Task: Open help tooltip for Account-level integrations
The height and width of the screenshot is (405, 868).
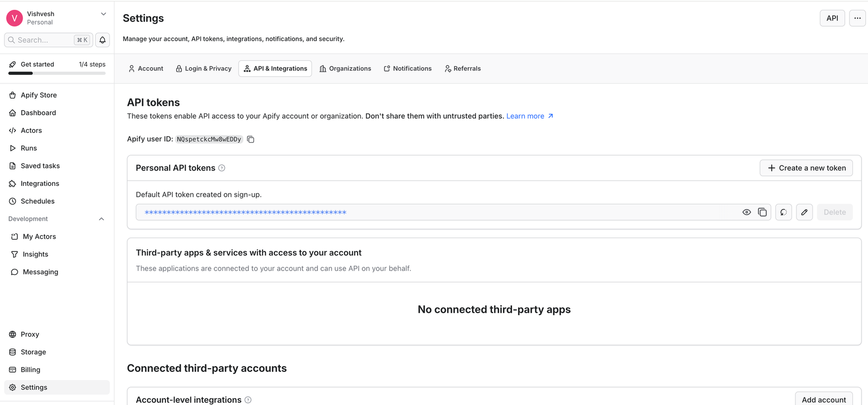Action: point(248,400)
